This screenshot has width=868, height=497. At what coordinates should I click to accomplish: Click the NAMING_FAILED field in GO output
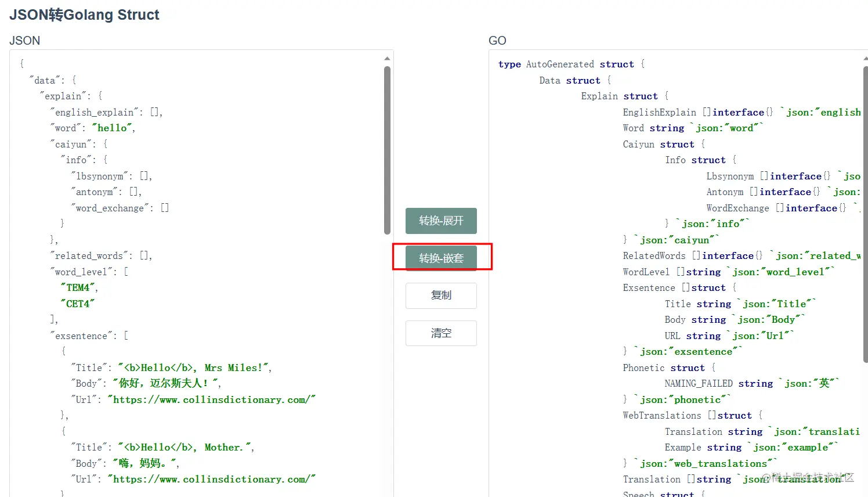[x=698, y=384]
